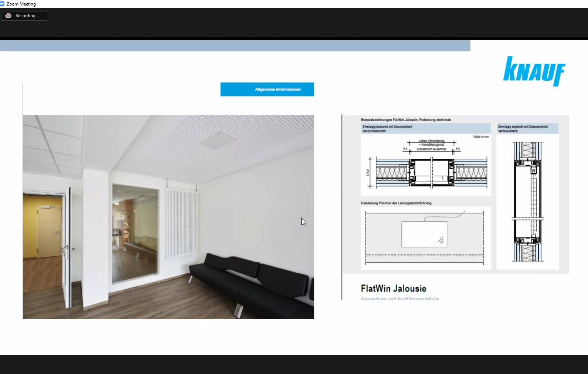588x374 pixels.
Task: Click the Knauf logo
Action: pyautogui.click(x=534, y=71)
